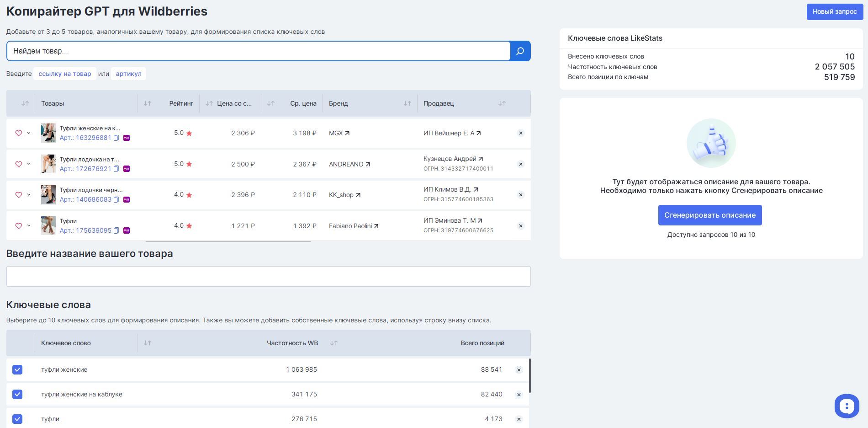The image size is (868, 428).
Task: Open thumbnail of Туфли лодочка product
Action: click(48, 164)
